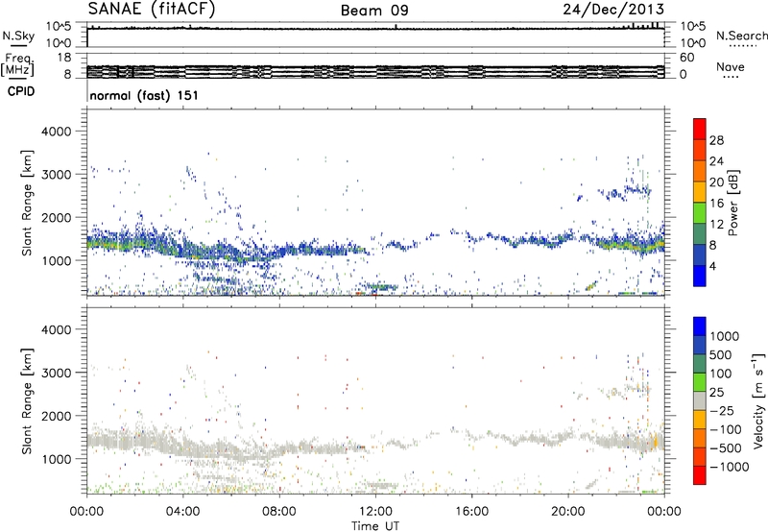The width and height of the screenshot is (768, 532).
Task: Click the 12:00 time axis label
Action: point(375,512)
